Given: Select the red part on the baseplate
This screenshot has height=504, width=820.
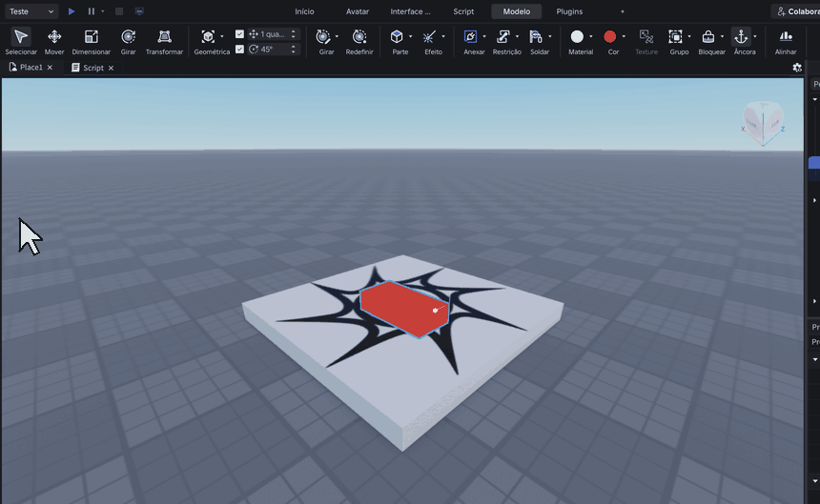Looking at the screenshot, I should coord(403,309).
